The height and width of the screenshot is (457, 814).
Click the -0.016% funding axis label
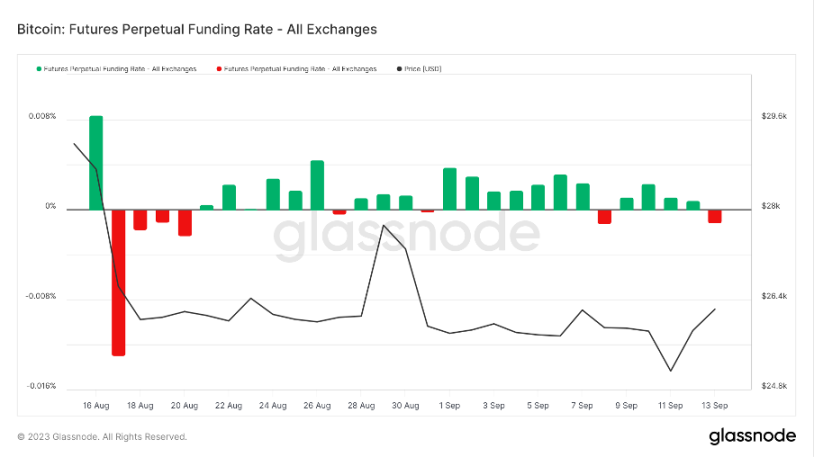pyautogui.click(x=41, y=386)
